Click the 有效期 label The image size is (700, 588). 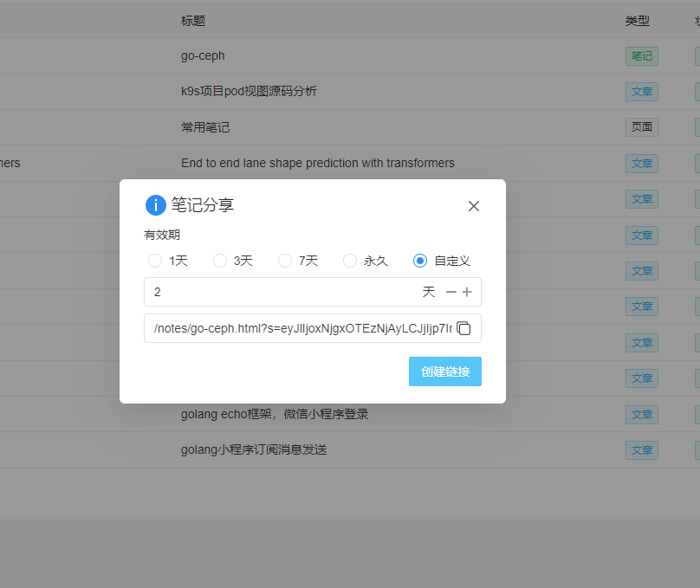162,235
